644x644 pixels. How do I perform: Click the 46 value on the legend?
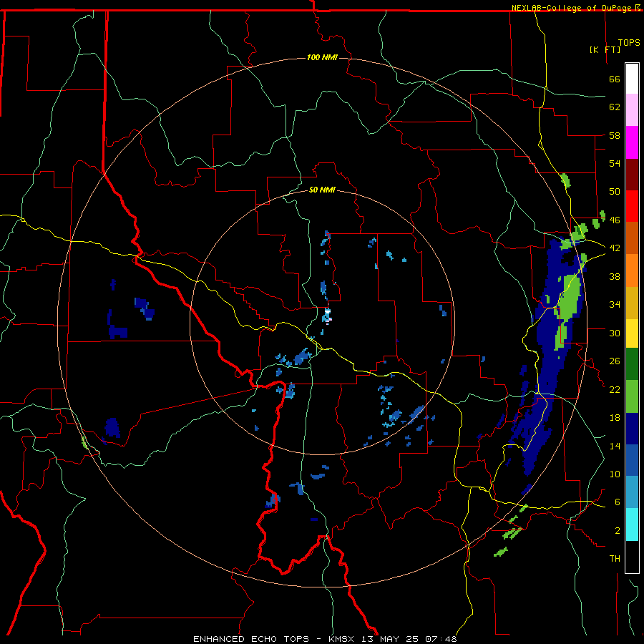[615, 220]
